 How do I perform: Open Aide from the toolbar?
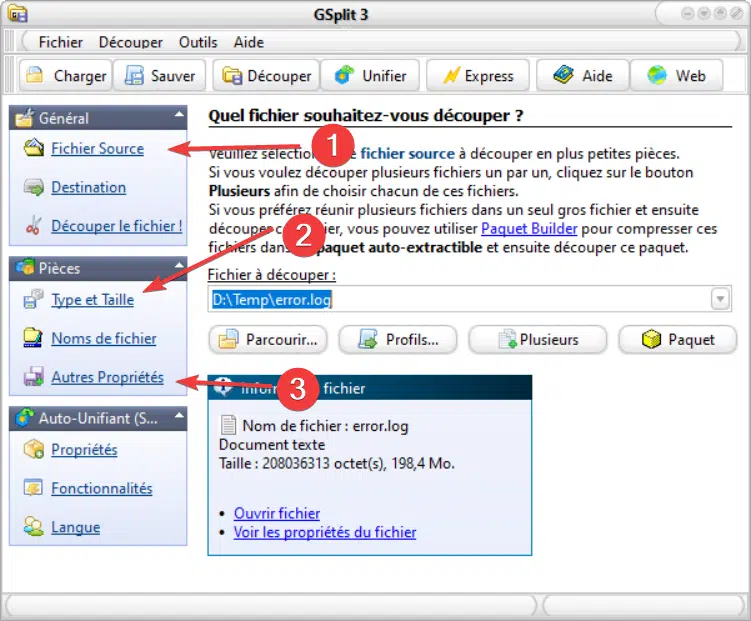[x=582, y=76]
